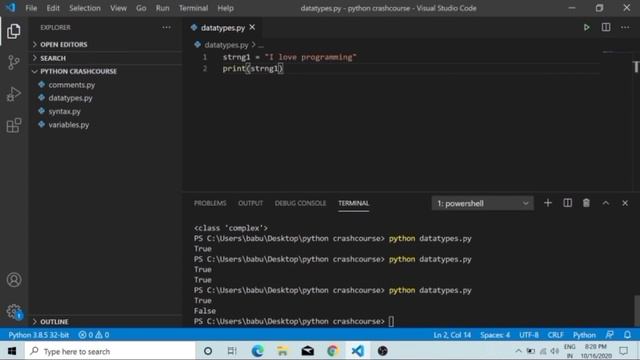Click Ln 2, Col 14 in status bar

452,335
